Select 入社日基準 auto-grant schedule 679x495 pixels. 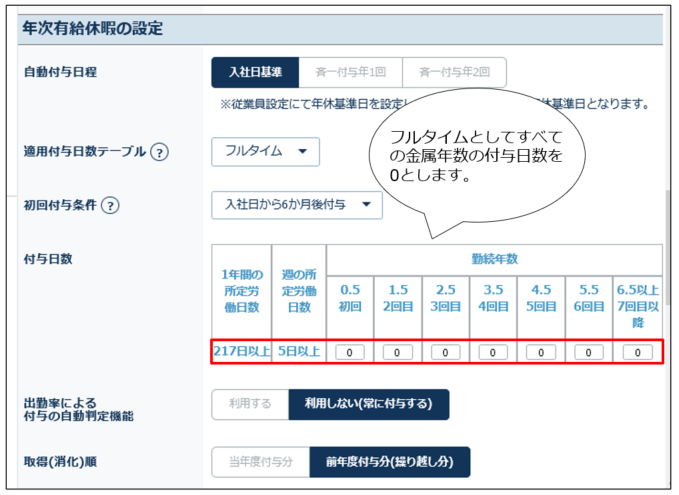coord(255,72)
